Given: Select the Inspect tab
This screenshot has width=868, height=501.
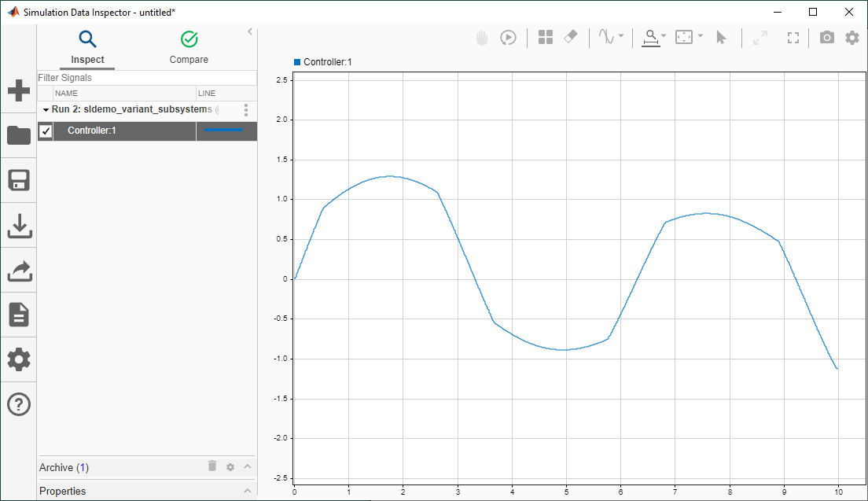Looking at the screenshot, I should pyautogui.click(x=87, y=47).
